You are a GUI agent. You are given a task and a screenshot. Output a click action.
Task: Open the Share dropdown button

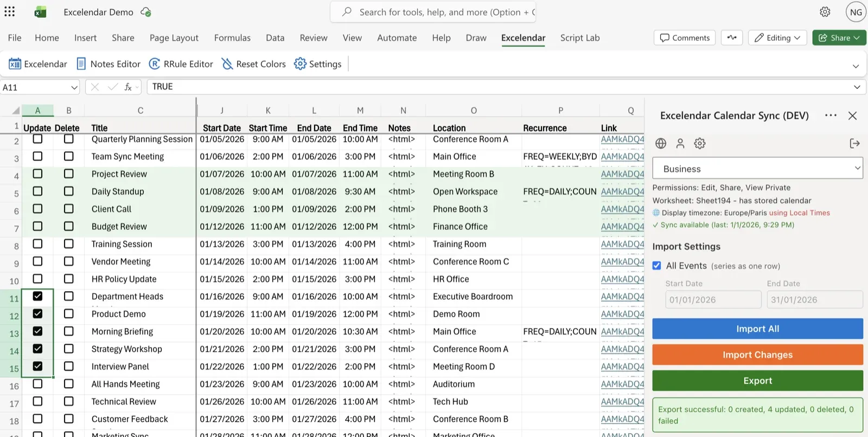(839, 37)
